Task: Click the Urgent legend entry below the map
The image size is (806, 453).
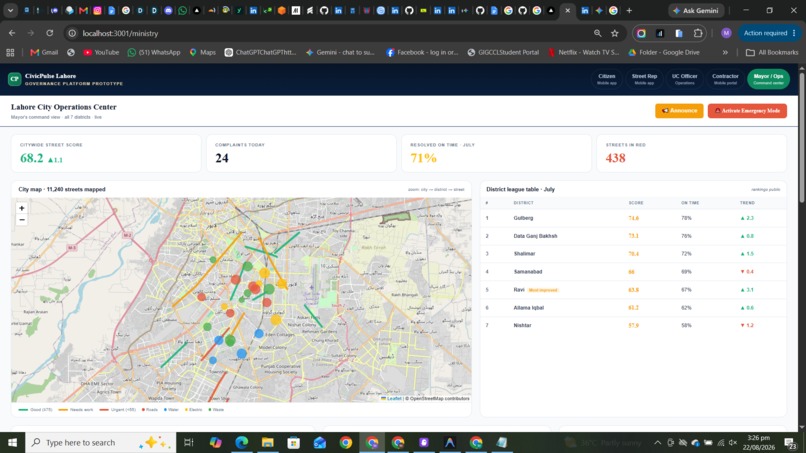Action: [x=118, y=410]
